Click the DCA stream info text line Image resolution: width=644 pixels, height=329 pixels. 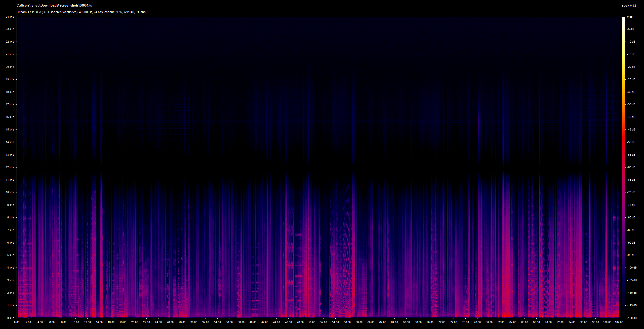coord(81,12)
